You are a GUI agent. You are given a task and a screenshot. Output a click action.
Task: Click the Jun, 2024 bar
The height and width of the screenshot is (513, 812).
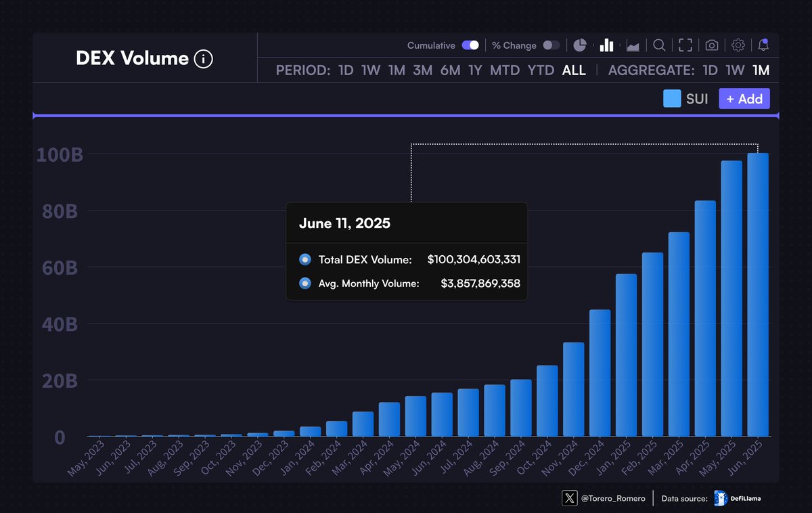click(442, 414)
